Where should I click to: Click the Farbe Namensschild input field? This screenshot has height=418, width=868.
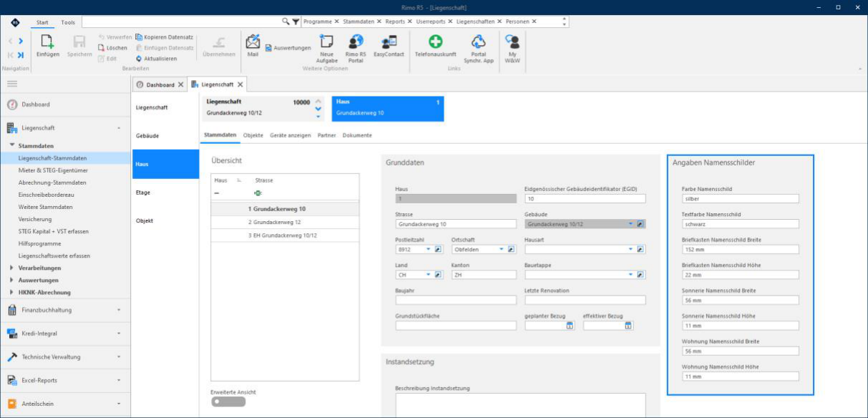pyautogui.click(x=740, y=199)
